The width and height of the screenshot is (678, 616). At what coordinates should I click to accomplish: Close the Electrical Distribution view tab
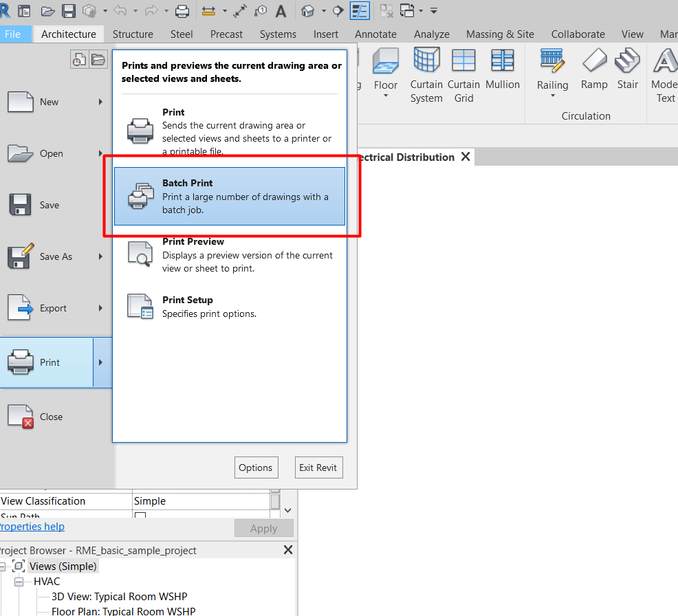[466, 157]
